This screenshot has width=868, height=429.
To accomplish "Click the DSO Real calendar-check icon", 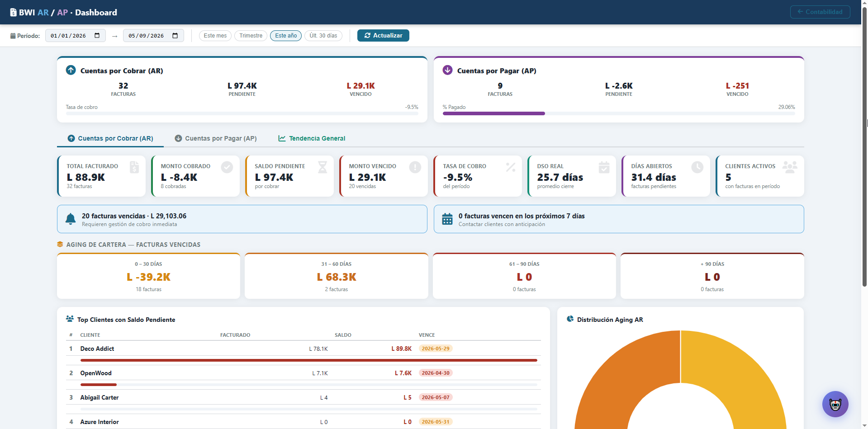I will tap(604, 167).
